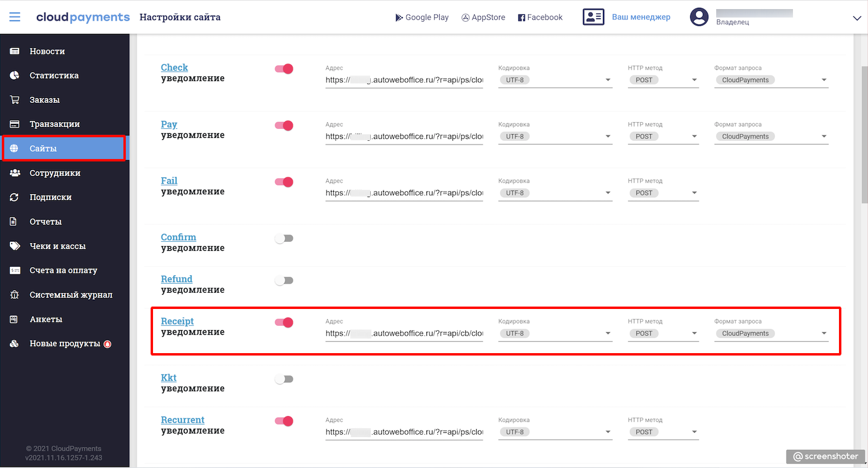The image size is (868, 468).
Task: Open the Kkt notification link
Action: click(x=169, y=378)
